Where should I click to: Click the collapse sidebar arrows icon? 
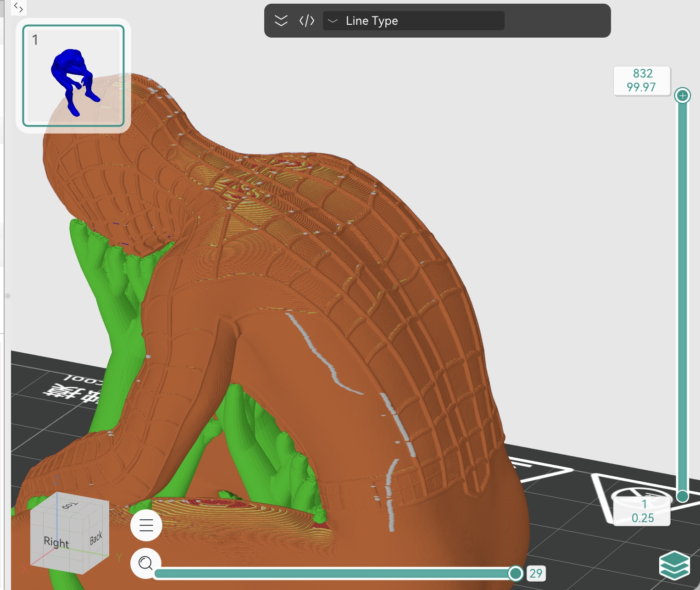(18, 7)
